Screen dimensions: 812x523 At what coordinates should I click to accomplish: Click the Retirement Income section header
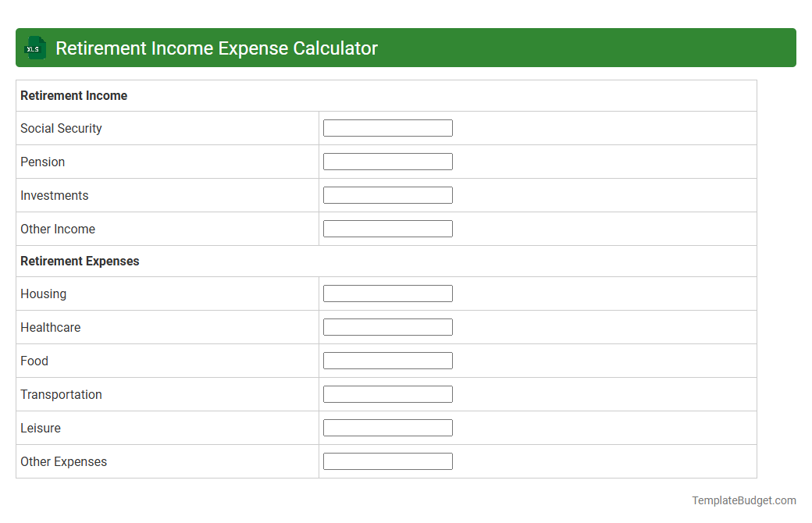(x=74, y=95)
